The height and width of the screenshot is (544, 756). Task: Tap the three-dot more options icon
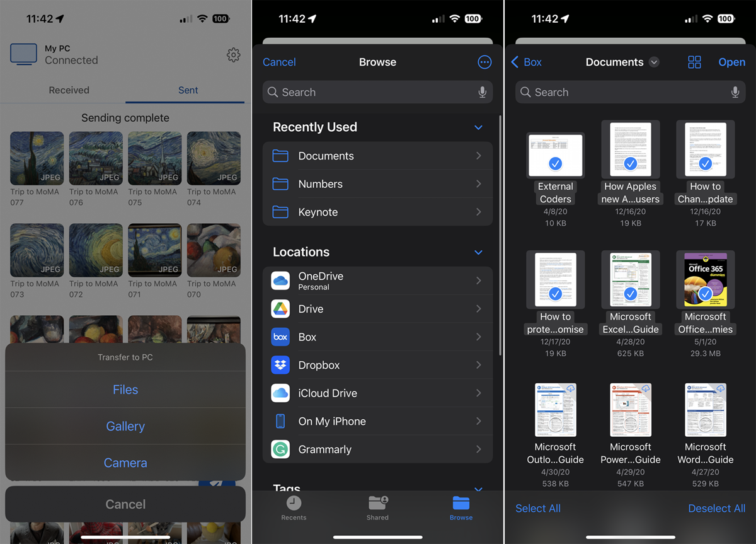tap(484, 62)
